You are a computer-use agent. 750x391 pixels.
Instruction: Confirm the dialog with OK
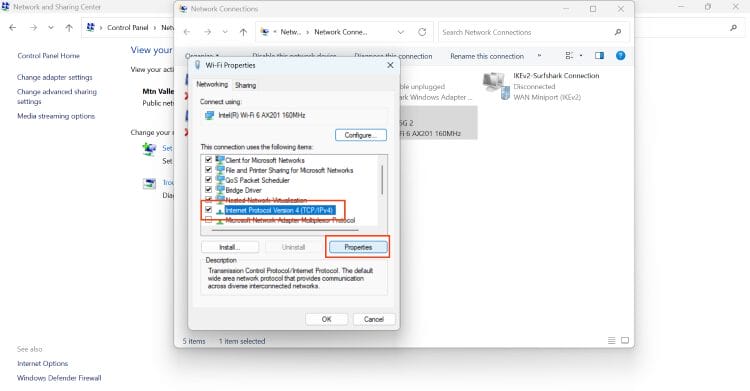[x=327, y=319]
